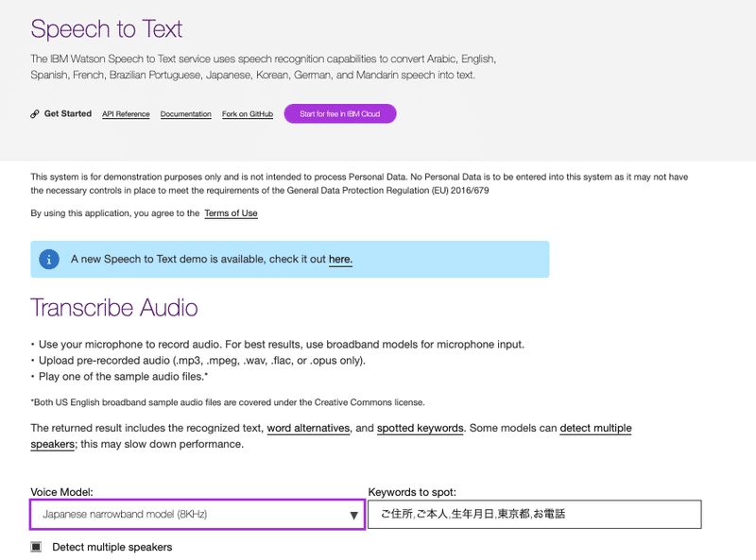
Task: Open the API Reference link
Action: tap(126, 114)
